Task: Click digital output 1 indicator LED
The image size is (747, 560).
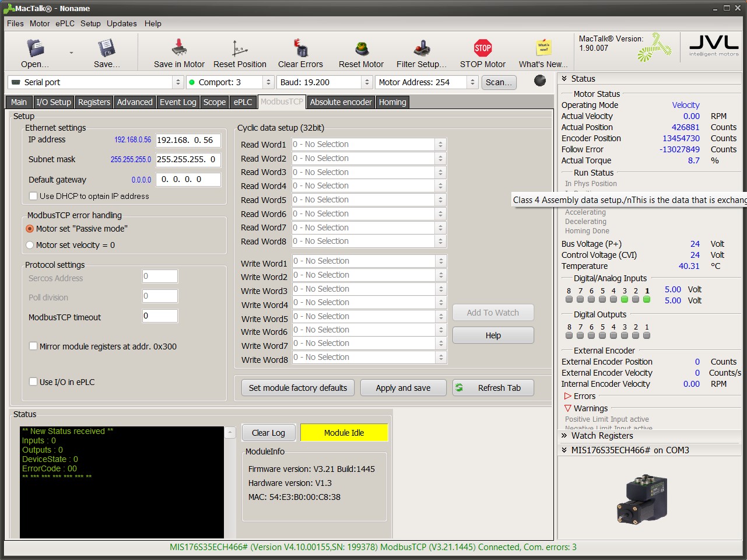Action: [647, 335]
